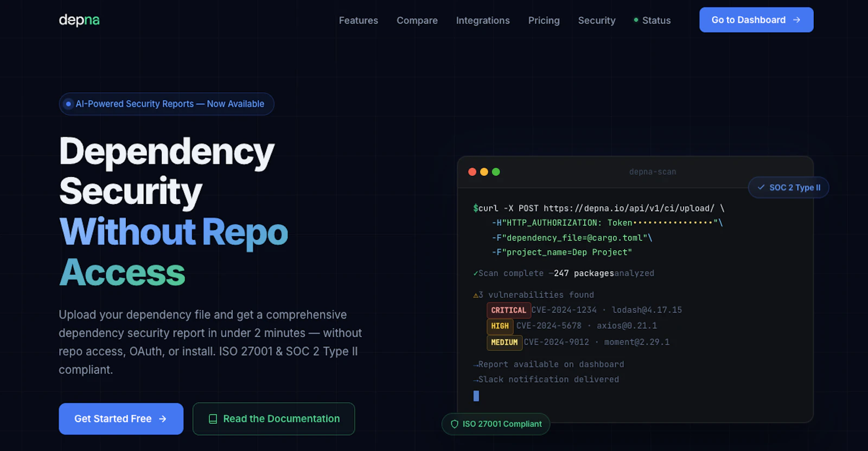
Task: Click the arrow icon in Go to Dashboard
Action: click(x=796, y=20)
